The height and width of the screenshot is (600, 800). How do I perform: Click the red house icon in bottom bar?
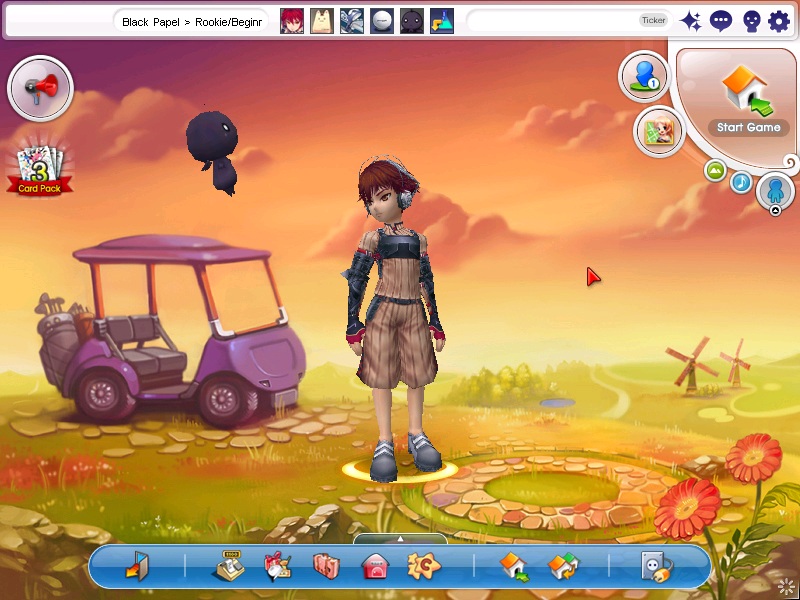coord(375,566)
